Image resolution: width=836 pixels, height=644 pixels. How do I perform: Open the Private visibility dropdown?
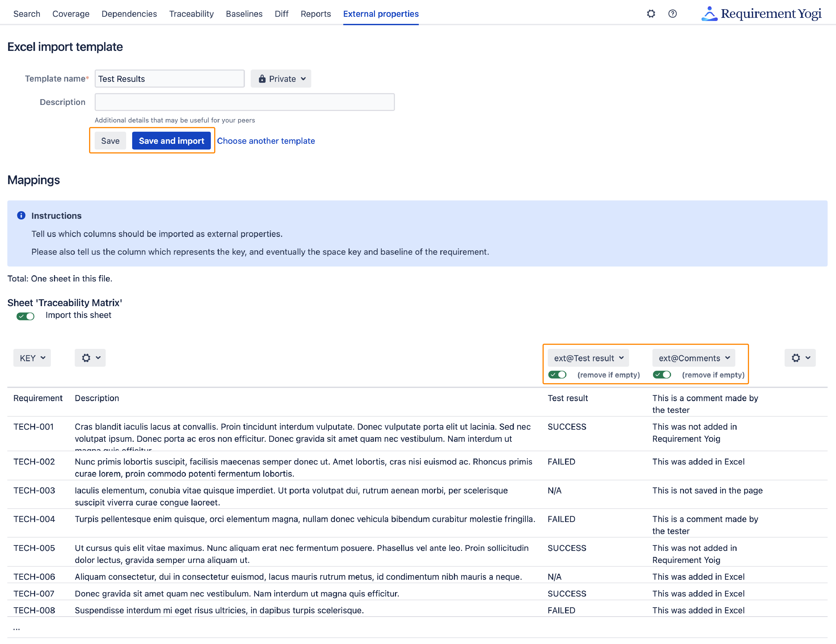(x=281, y=79)
